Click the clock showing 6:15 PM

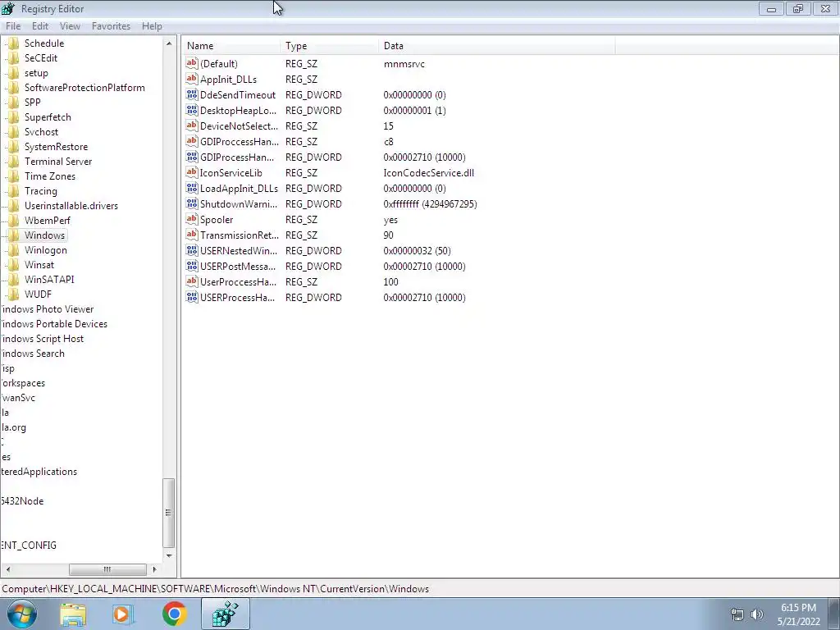point(798,608)
